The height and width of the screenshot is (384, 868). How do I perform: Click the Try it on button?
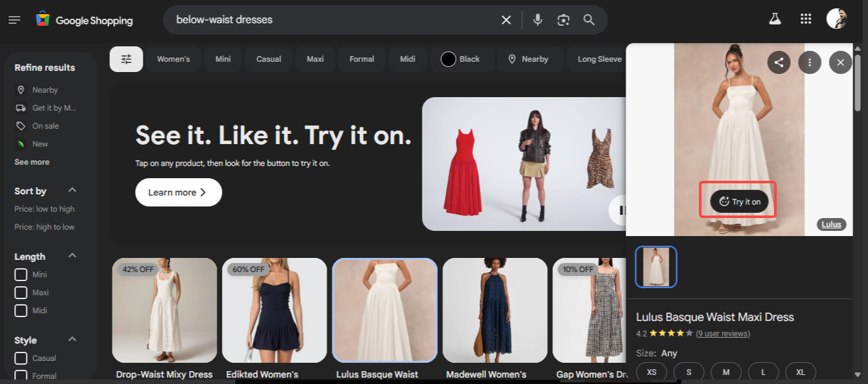[737, 201]
